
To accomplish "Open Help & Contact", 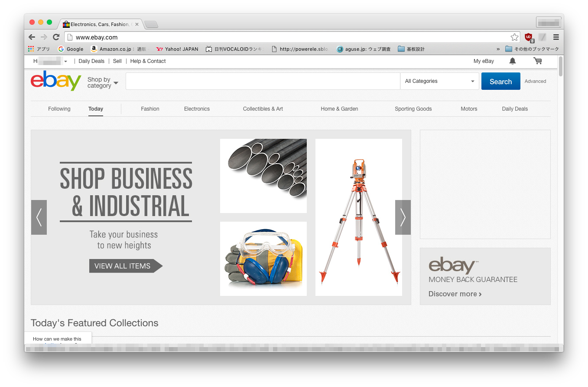I will point(148,61).
